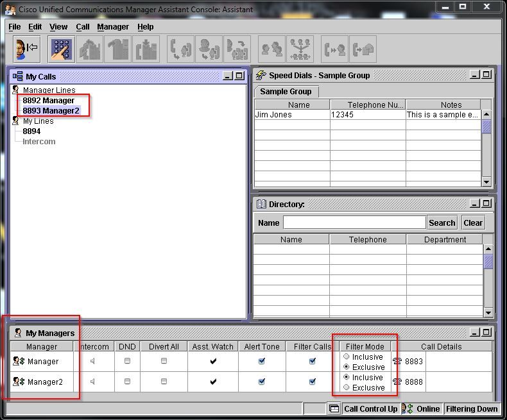Image resolution: width=507 pixels, height=420 pixels.
Task: Open the Edit menu
Action: pos(35,27)
